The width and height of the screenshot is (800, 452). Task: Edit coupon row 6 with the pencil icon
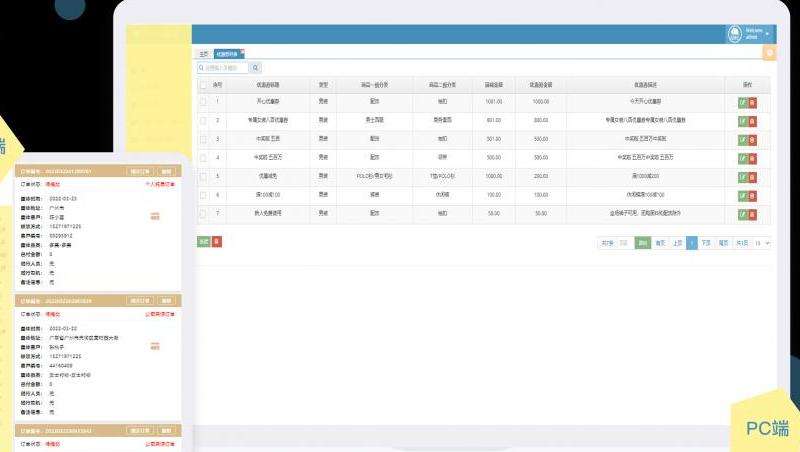pos(743,196)
